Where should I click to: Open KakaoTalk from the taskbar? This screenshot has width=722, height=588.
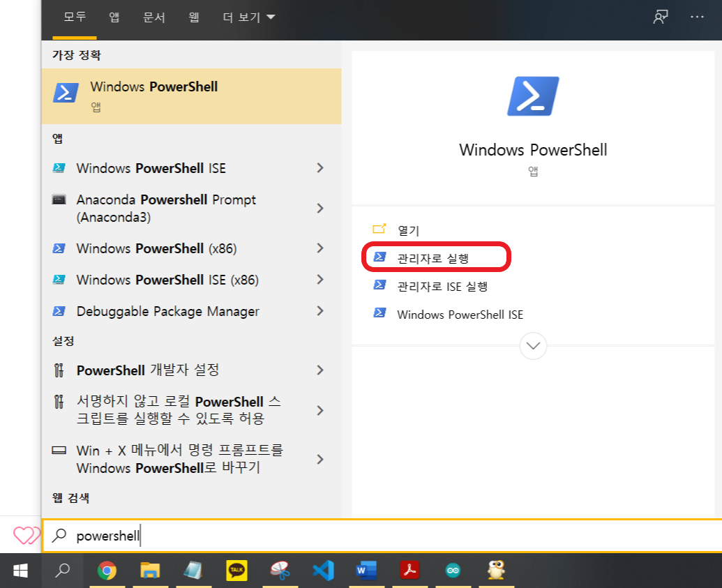coord(236,571)
